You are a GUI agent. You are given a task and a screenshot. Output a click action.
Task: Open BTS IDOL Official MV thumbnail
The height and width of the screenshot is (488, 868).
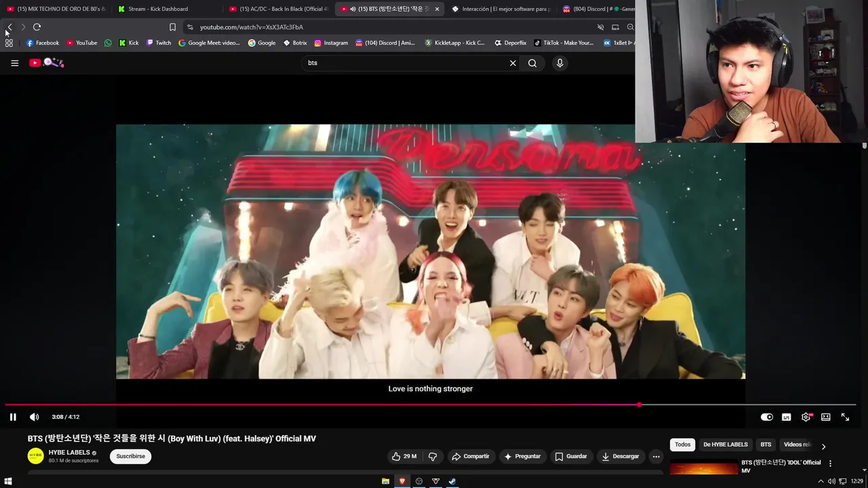click(x=704, y=467)
